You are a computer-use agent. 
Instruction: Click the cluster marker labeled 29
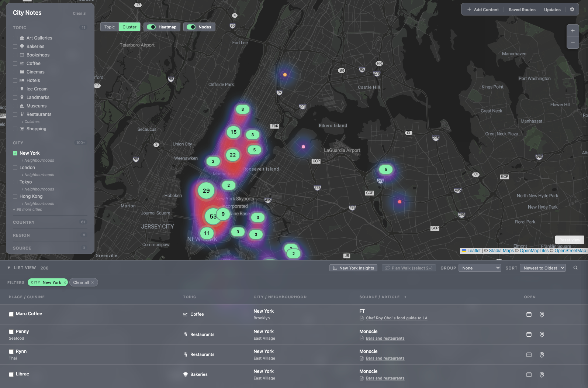[x=206, y=190]
